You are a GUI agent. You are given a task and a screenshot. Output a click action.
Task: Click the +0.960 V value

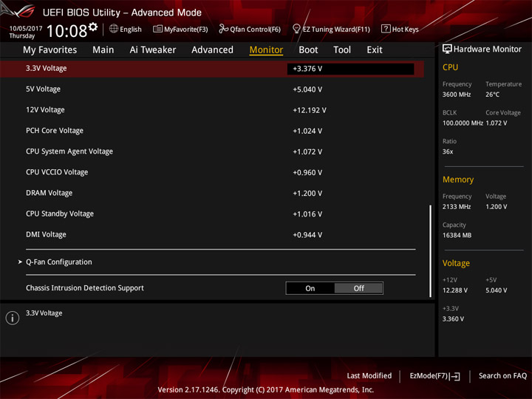tap(307, 173)
